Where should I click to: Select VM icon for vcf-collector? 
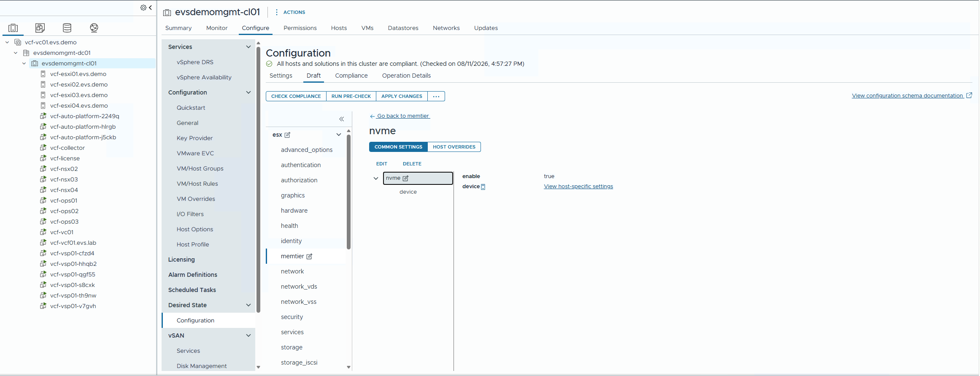(x=43, y=148)
